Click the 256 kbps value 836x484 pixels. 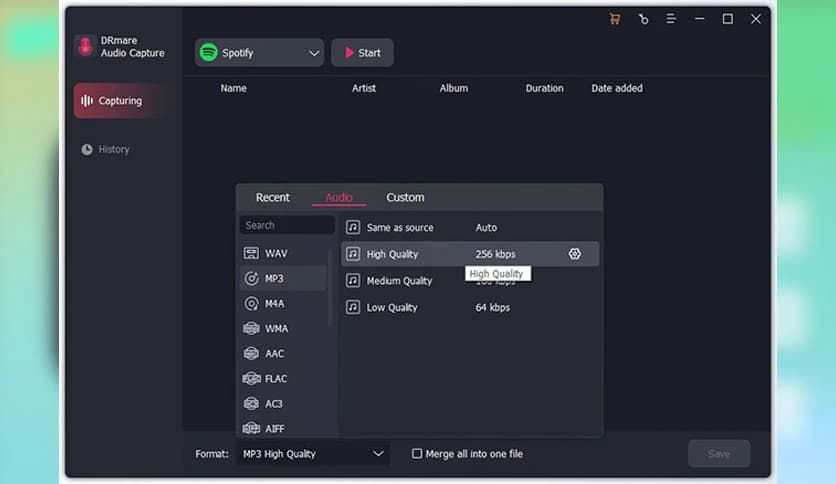coord(495,254)
